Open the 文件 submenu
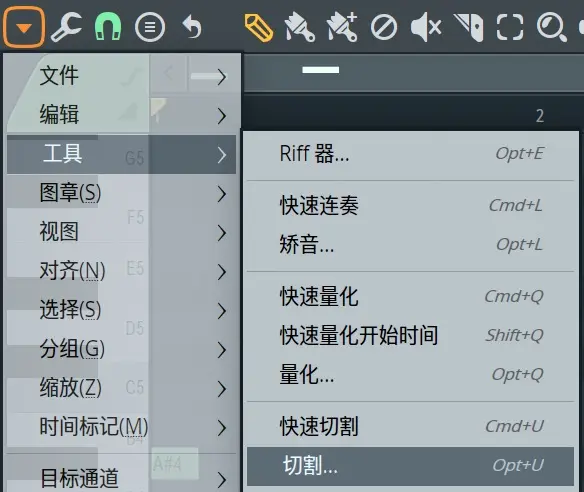 pyautogui.click(x=121, y=76)
